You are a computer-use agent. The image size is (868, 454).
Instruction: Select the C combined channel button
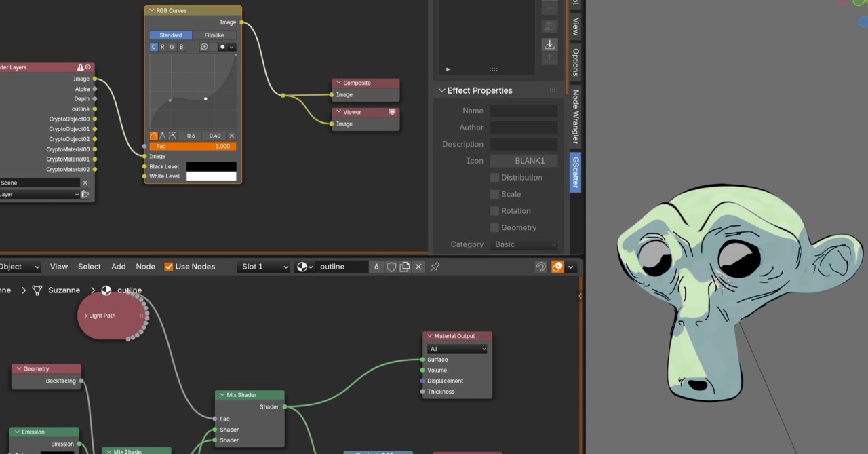click(154, 47)
